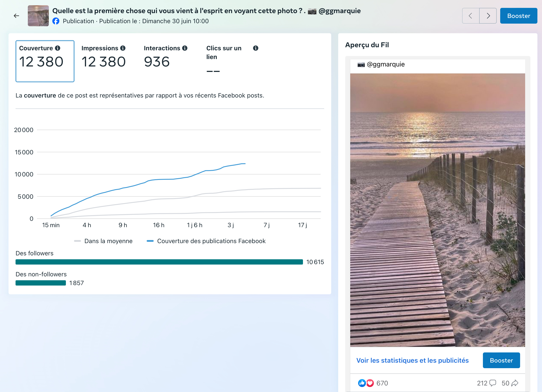Click the 670 reactions count
The image size is (542, 392).
coord(382,383)
